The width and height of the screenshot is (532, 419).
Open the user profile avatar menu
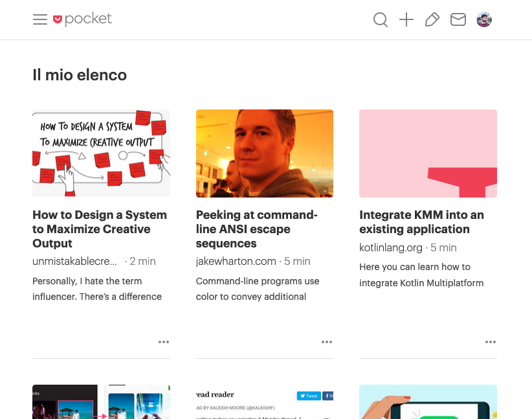[x=484, y=20]
